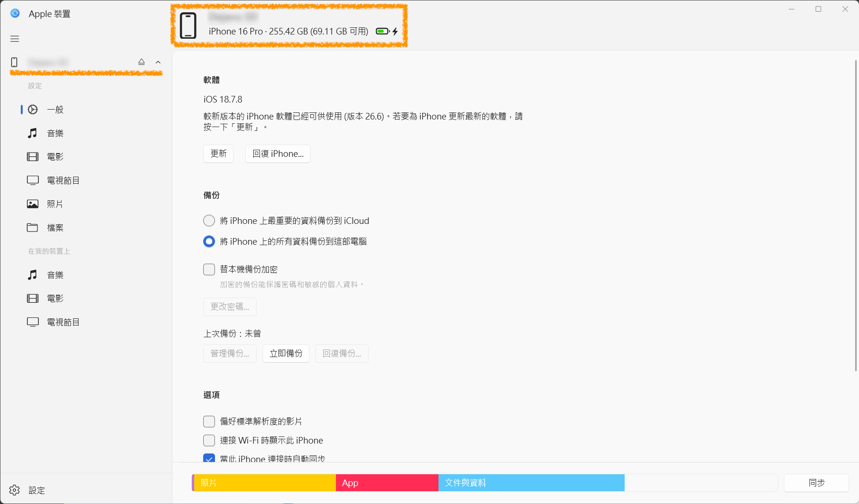Click the 上次備份：未曾 text
This screenshot has height=504, width=859.
tap(232, 333)
